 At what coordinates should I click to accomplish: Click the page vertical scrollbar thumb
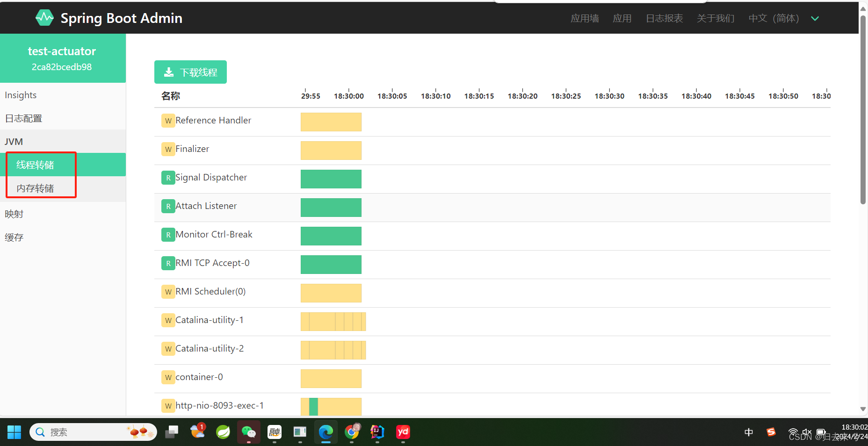(x=863, y=109)
